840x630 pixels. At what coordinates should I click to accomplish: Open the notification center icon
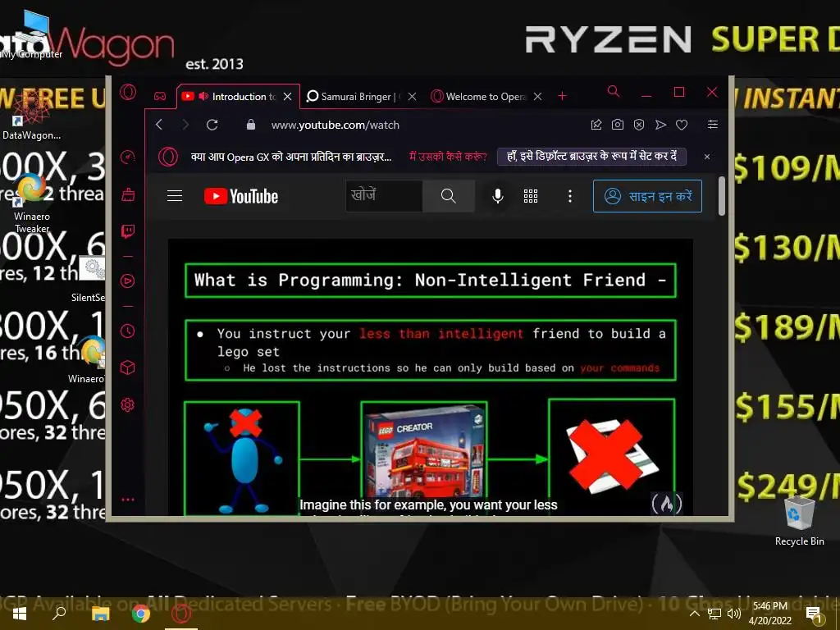pos(815,614)
